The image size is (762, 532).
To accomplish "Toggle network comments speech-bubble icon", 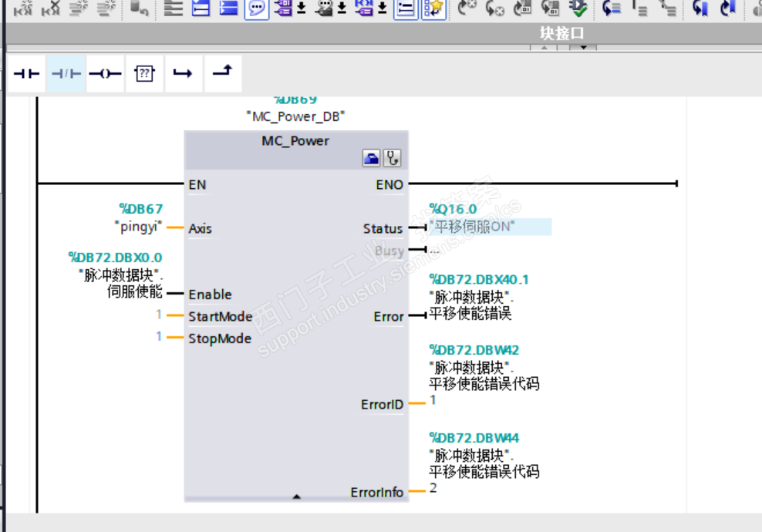I will pyautogui.click(x=257, y=8).
